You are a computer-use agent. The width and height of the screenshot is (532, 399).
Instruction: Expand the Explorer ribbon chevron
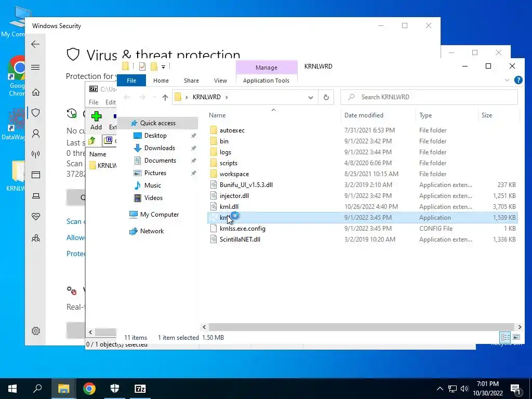[x=507, y=80]
